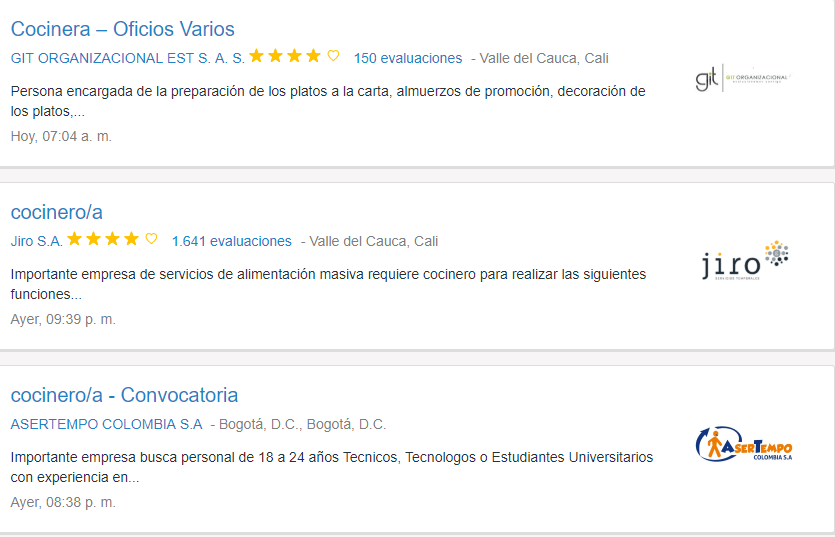This screenshot has width=835, height=537.
Task: Click the GIT job description text
Action: [x=328, y=101]
